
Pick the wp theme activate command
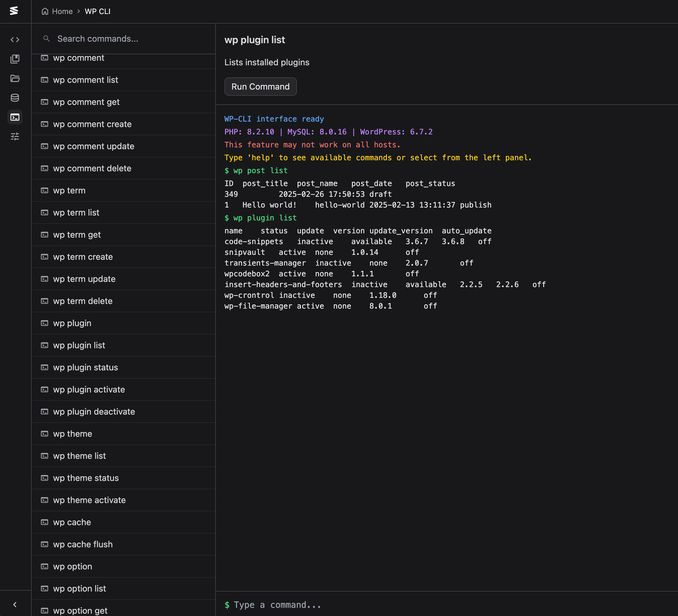tap(124, 500)
